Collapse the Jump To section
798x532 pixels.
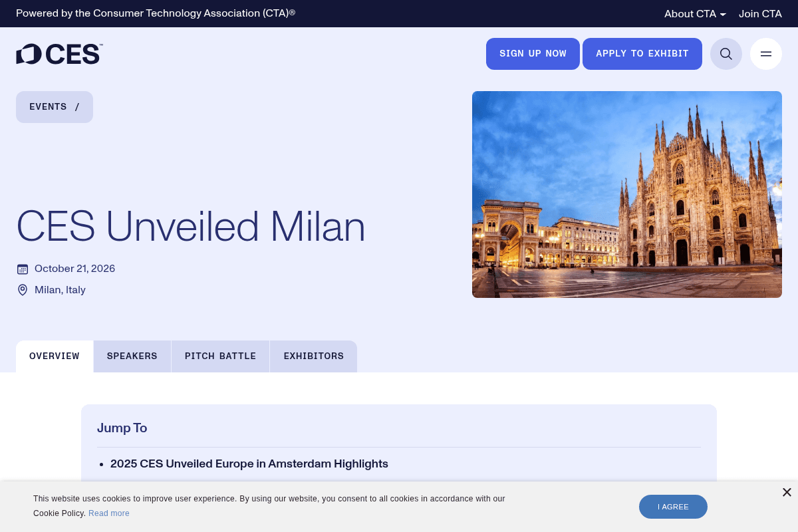point(122,428)
